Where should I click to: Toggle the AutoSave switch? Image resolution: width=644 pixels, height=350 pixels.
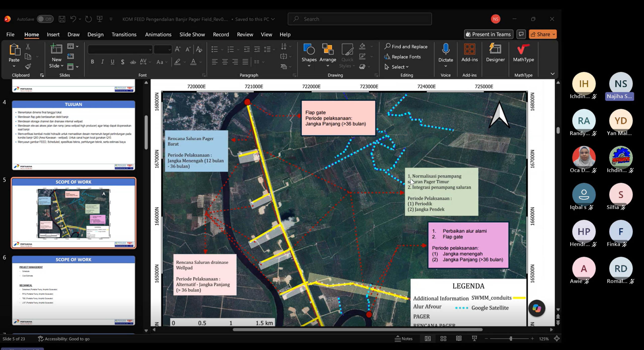(45, 19)
